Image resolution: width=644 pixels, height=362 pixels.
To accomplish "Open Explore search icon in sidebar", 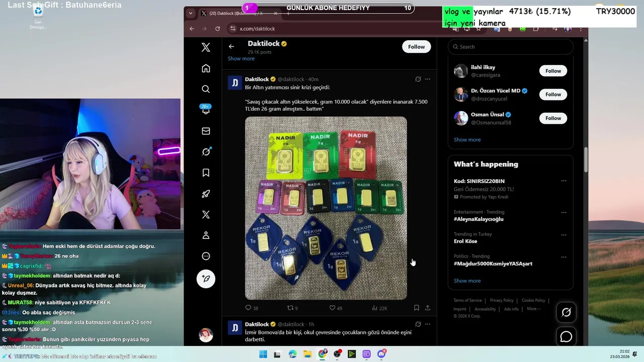I will [206, 89].
